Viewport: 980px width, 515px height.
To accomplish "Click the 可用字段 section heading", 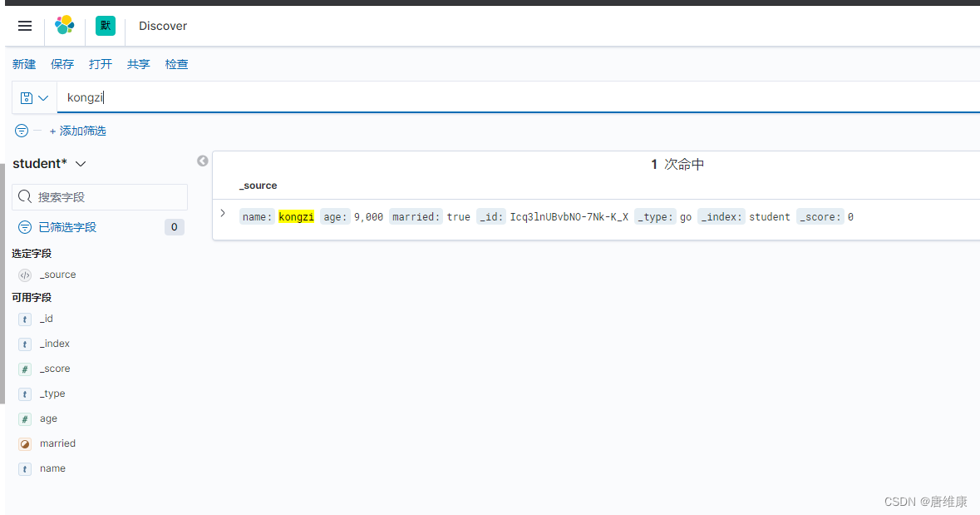I will point(32,297).
